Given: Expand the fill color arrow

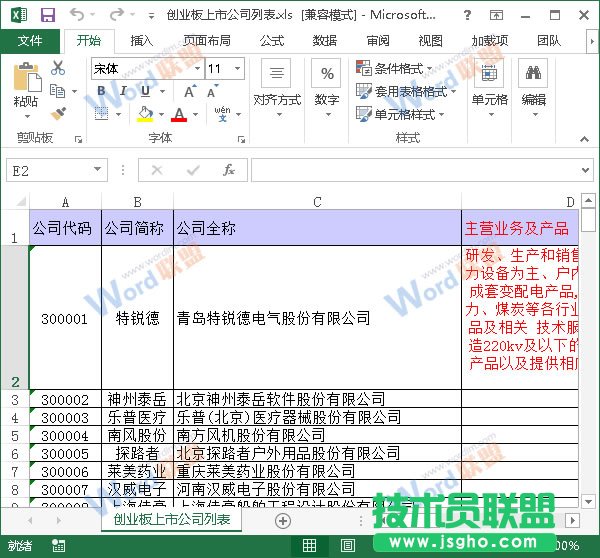Looking at the screenshot, I should (x=161, y=114).
